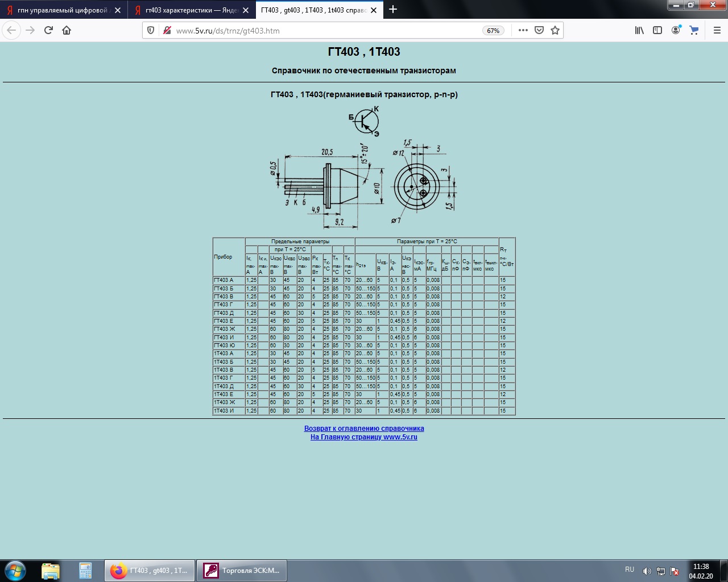The height and width of the screenshot is (582, 728).
Task: Open the На Главную страницу www.5v.ru link
Action: pyautogui.click(x=364, y=437)
